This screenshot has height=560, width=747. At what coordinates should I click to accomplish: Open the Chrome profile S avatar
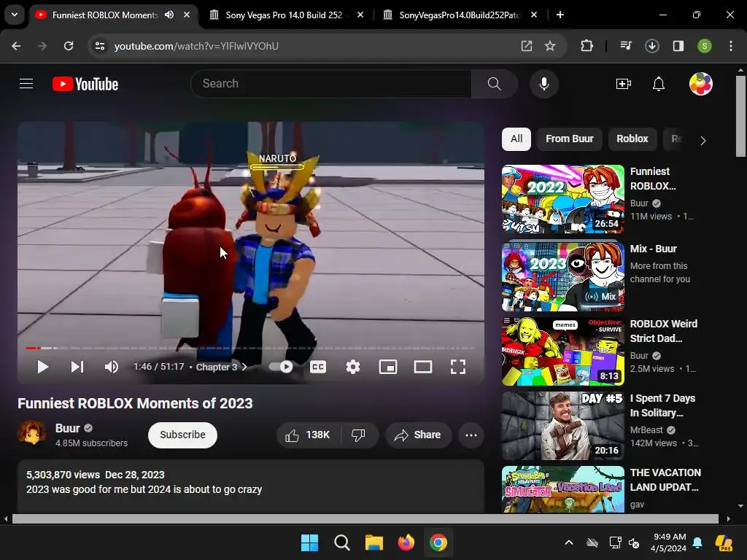coord(705,46)
